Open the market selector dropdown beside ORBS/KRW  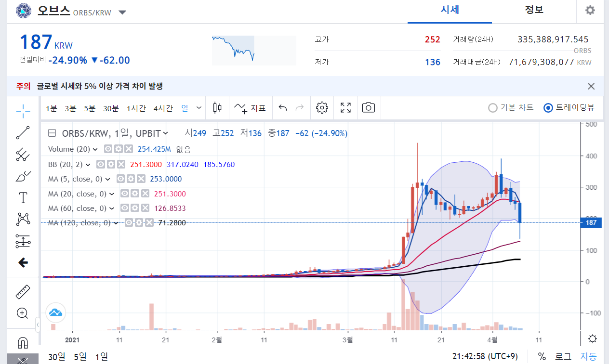[122, 13]
